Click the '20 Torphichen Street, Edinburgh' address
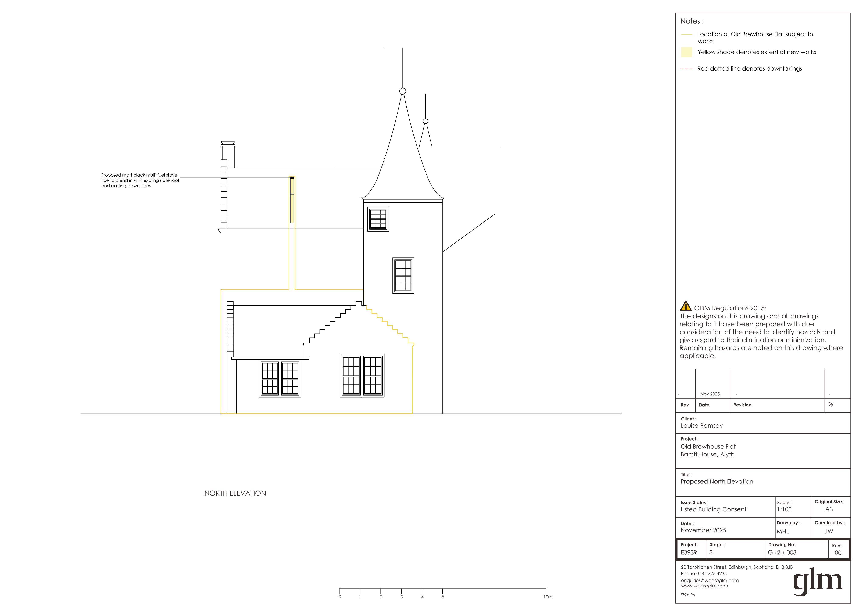Viewport: 868px width, 614px height. pyautogui.click(x=737, y=567)
